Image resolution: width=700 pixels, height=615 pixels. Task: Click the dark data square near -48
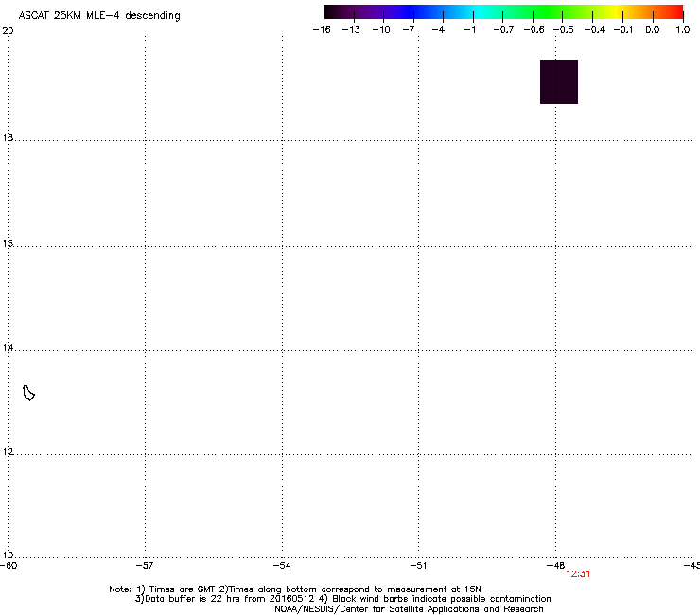click(559, 81)
